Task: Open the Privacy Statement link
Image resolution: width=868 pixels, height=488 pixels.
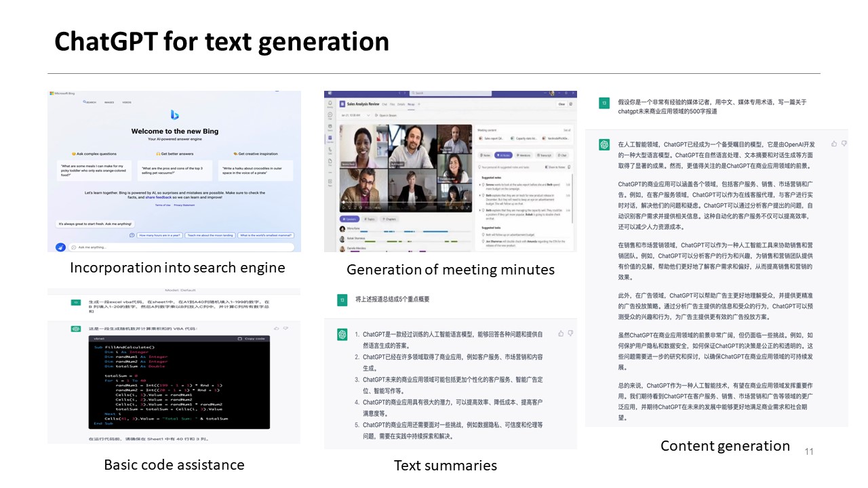Action: tap(184, 205)
